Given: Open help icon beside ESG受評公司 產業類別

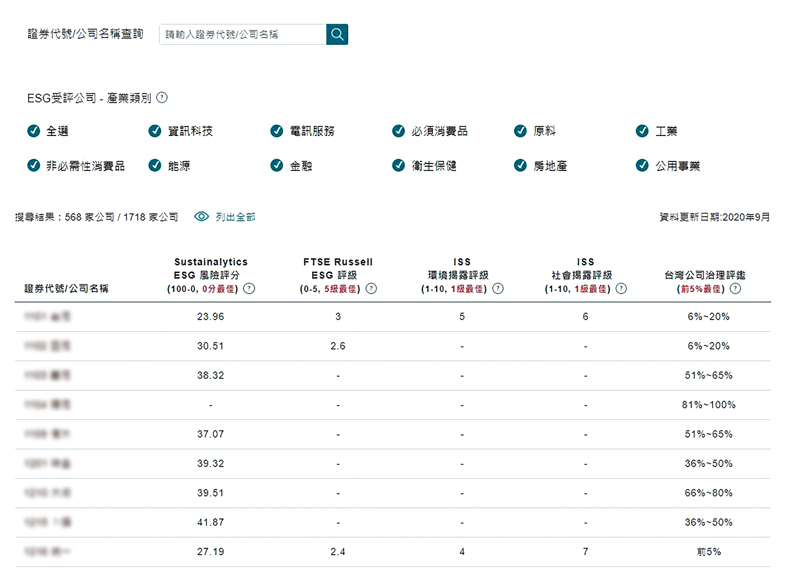Looking at the screenshot, I should 162,98.
